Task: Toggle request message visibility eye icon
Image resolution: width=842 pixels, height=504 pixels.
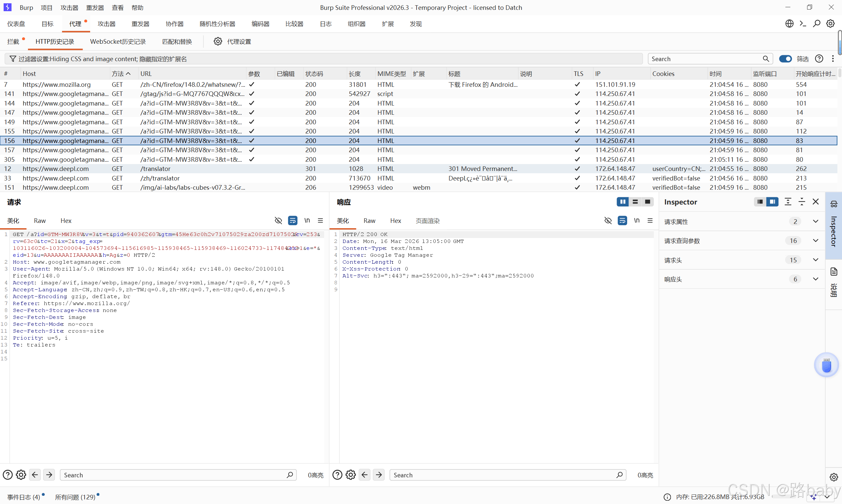Action: click(278, 220)
